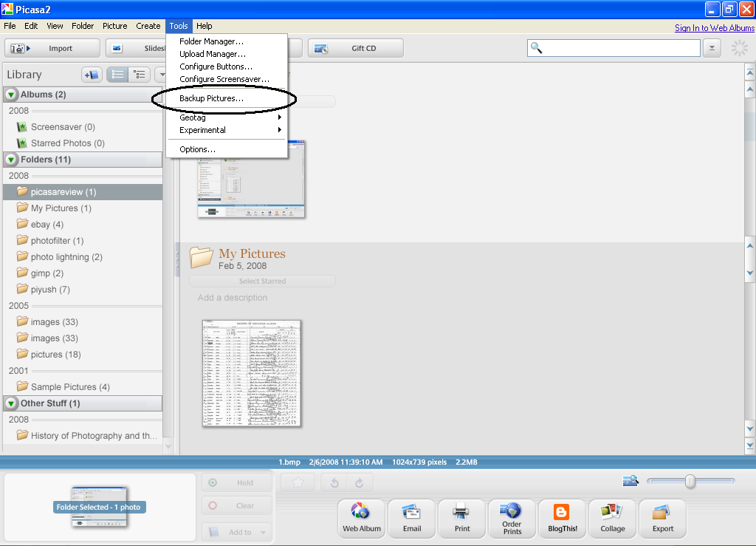Open the Screensaver album
This screenshot has height=546, width=756.
(x=63, y=127)
